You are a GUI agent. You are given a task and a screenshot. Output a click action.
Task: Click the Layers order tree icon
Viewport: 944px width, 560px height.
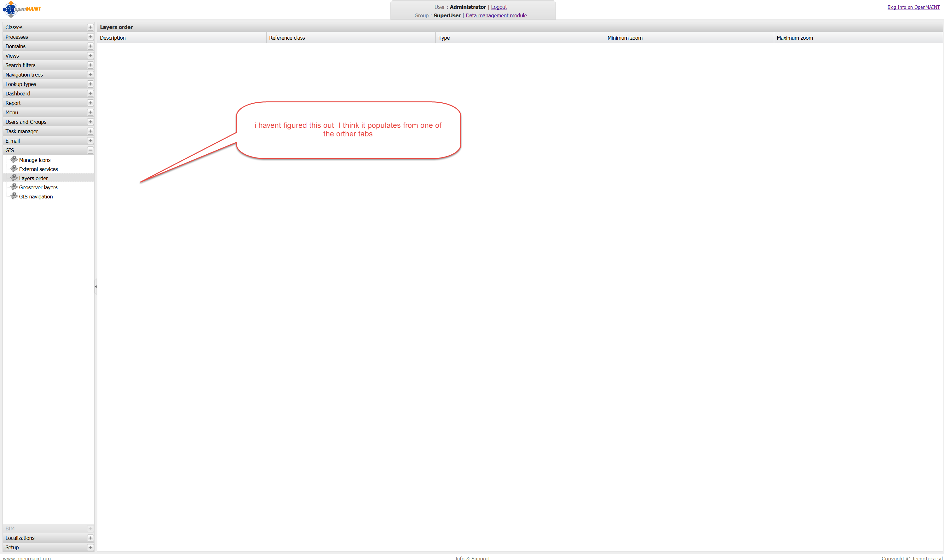[14, 178]
